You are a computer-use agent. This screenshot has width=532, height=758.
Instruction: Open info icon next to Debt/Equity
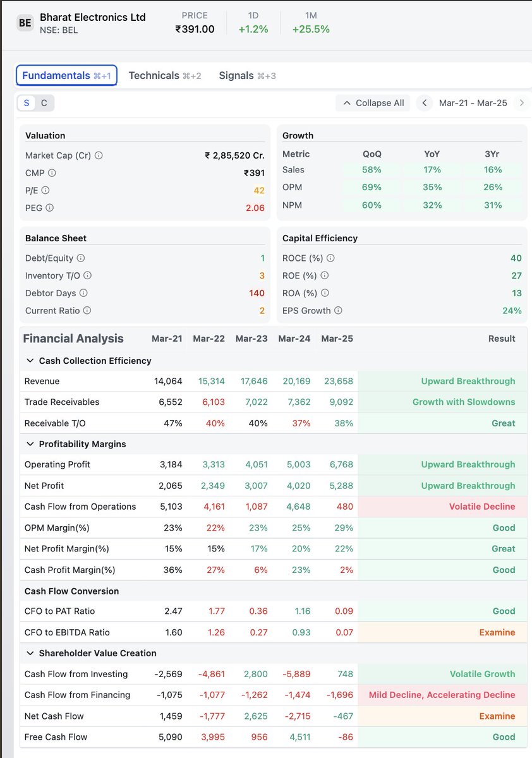click(x=80, y=258)
